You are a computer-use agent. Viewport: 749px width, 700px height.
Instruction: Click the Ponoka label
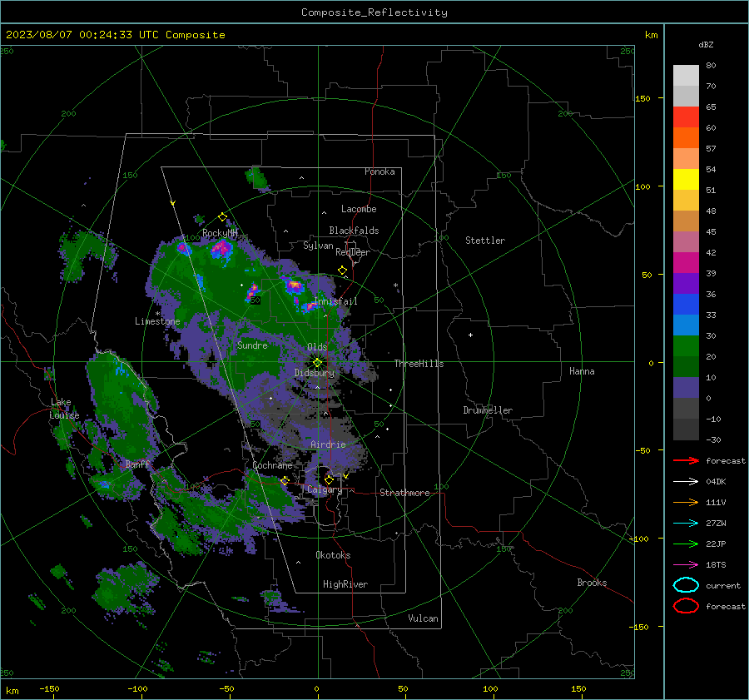[379, 171]
